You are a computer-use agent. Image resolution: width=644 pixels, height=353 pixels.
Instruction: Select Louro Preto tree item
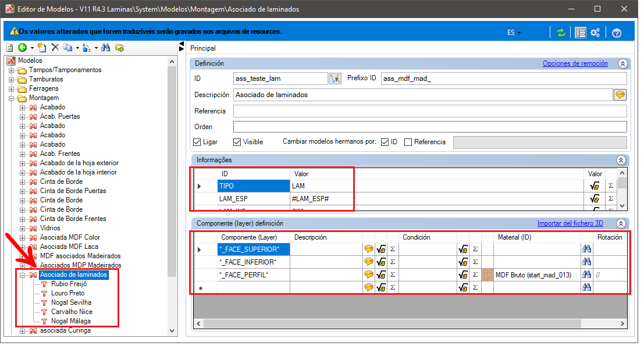click(x=67, y=294)
